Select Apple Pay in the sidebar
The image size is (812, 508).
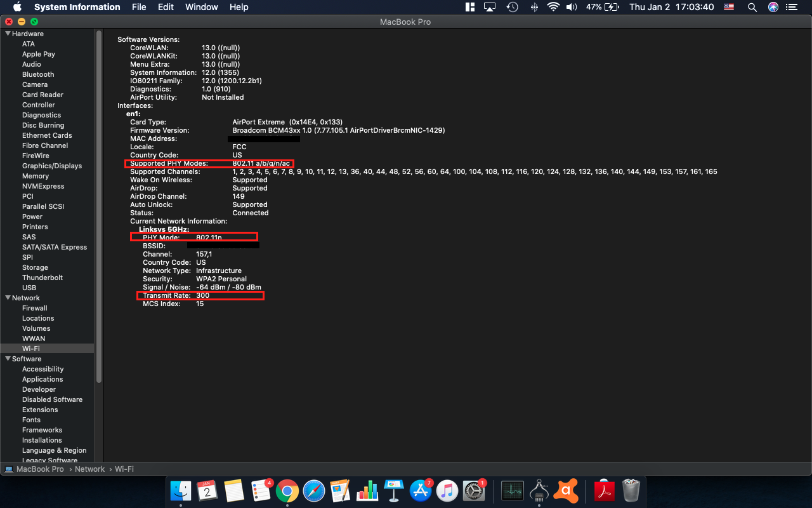(39, 54)
